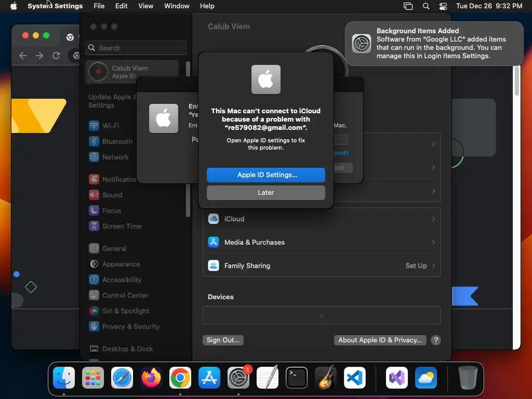Select Screen Time in the sidebar
Screen dimensions: 532x399
click(x=115, y=227)
